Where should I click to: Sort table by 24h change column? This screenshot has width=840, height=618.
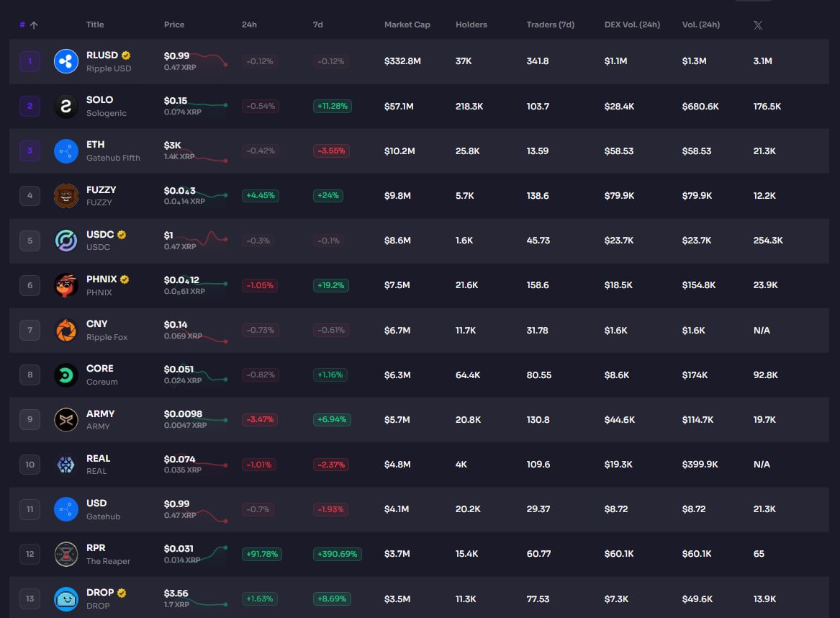(x=249, y=24)
